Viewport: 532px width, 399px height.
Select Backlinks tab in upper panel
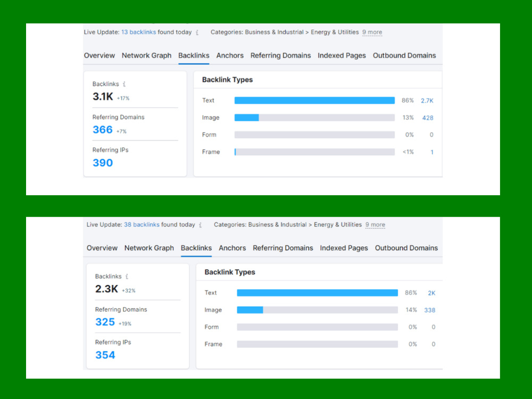pyautogui.click(x=194, y=55)
